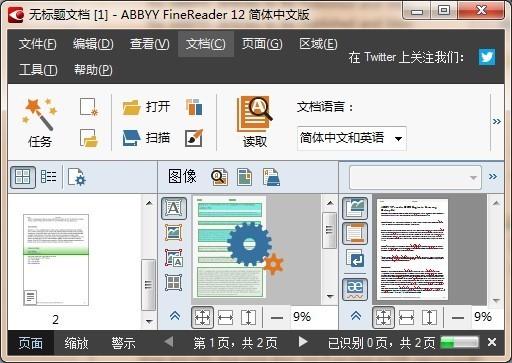Screen dimensions: 512x363
Task: Click the page with return arrow icon
Action: click(x=355, y=258)
